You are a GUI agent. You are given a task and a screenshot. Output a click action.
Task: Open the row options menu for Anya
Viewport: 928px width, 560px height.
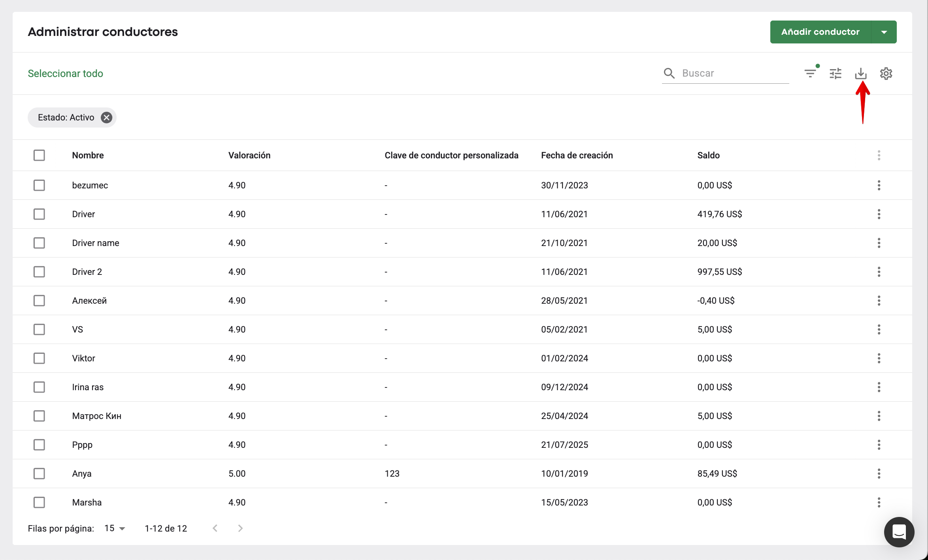pyautogui.click(x=879, y=474)
